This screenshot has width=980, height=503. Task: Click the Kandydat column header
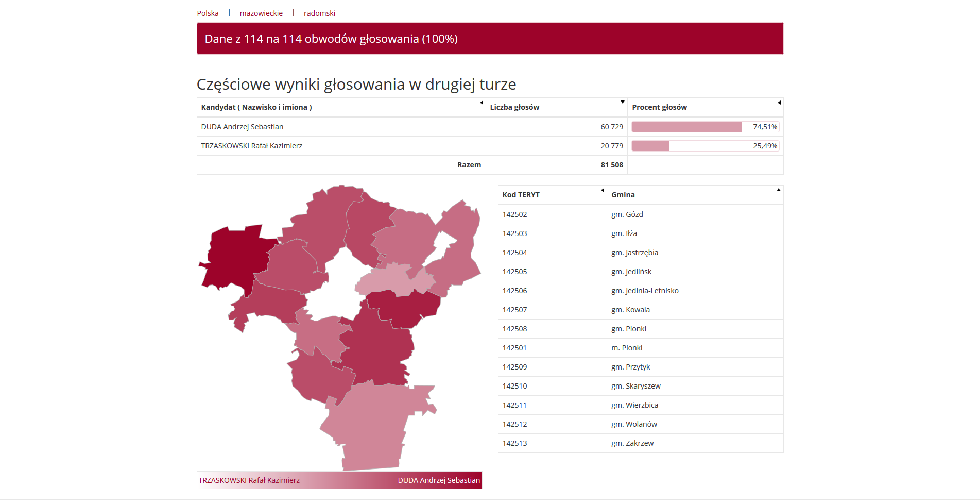[x=256, y=107]
